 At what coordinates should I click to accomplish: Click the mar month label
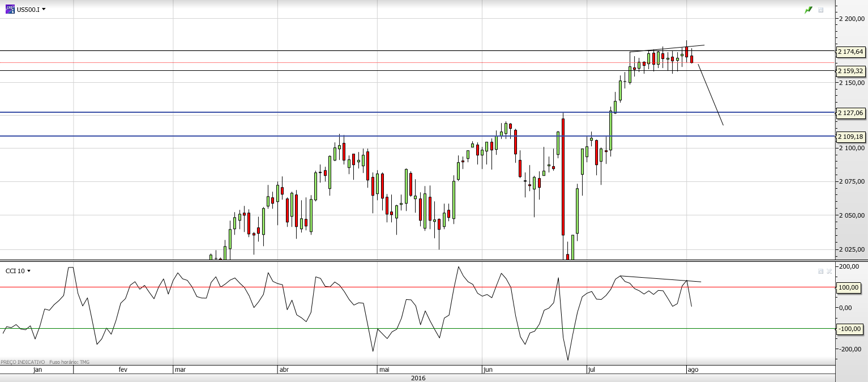[x=181, y=370]
